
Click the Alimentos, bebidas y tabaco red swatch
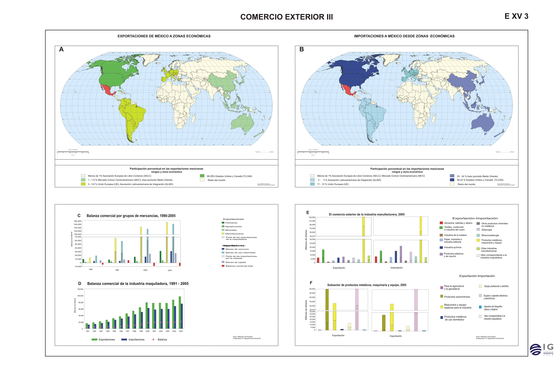coord(441,223)
